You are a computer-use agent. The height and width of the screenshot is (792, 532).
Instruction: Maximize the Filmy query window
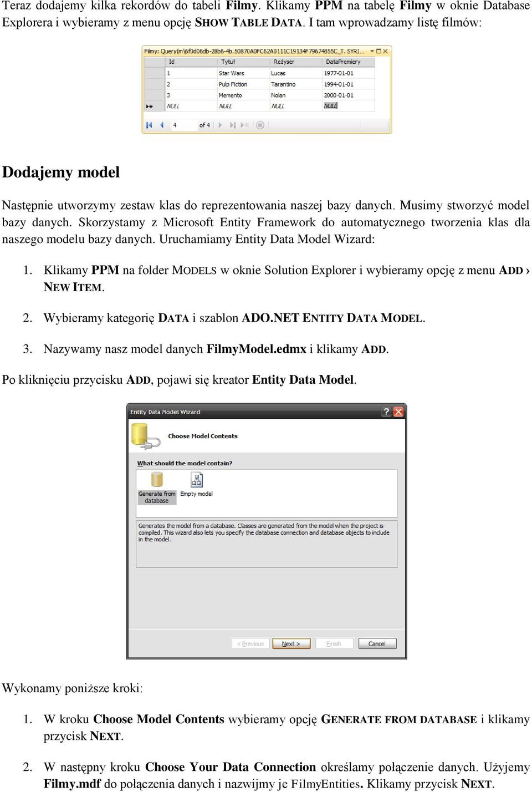(x=378, y=51)
